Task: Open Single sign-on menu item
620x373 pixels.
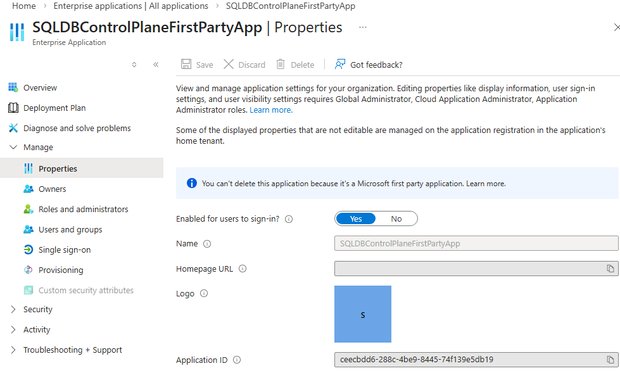Action: click(64, 250)
